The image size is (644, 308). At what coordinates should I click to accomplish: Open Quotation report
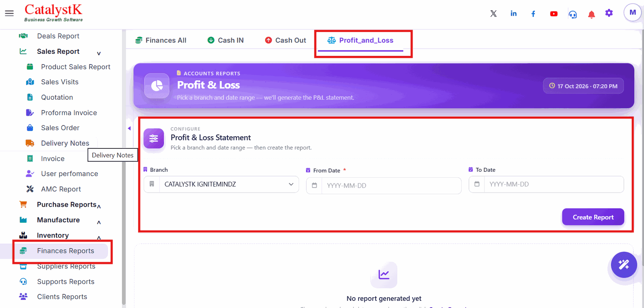point(57,97)
